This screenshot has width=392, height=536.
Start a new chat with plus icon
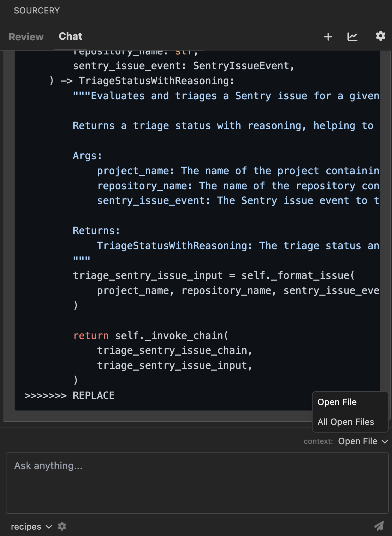tap(328, 37)
